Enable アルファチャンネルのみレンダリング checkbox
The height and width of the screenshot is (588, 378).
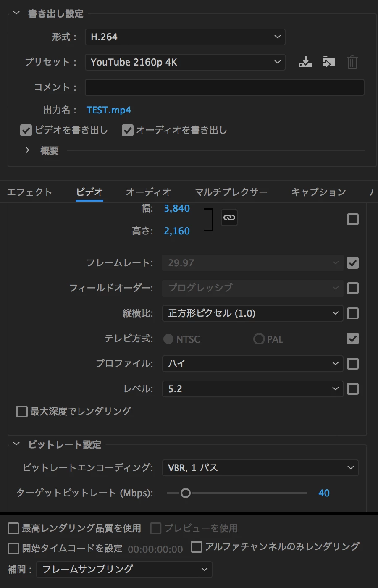(x=197, y=547)
